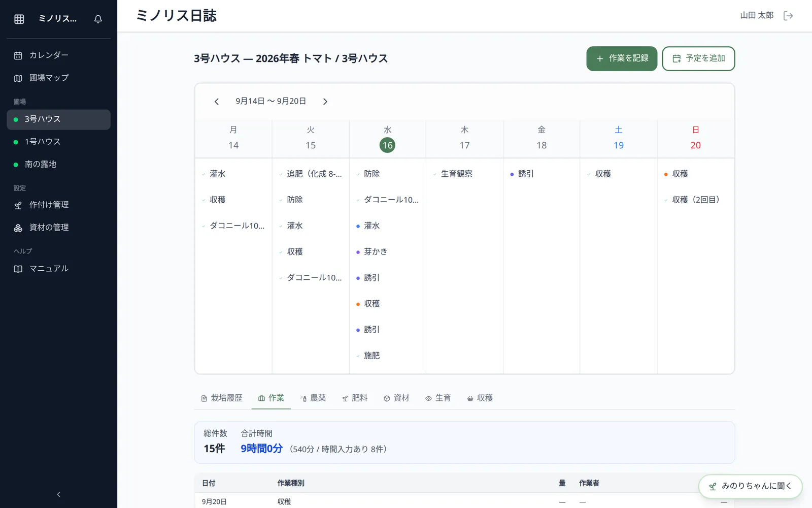Select Friday 18 column header
The height and width of the screenshot is (508, 812).
click(x=542, y=138)
